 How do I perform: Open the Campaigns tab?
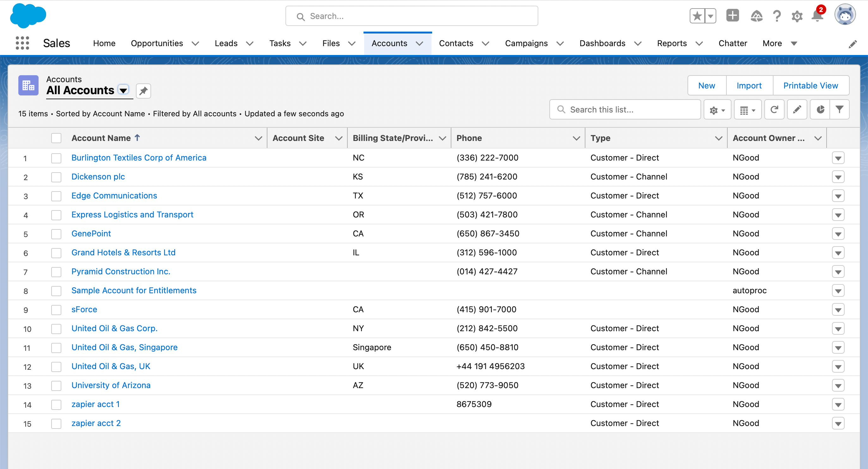pyautogui.click(x=526, y=44)
